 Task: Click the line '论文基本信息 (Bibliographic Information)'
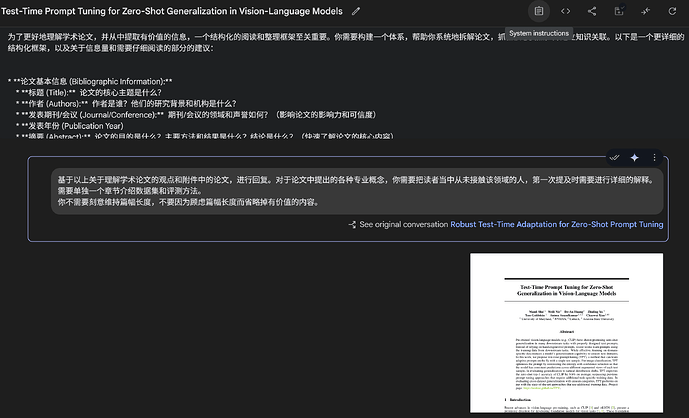coord(90,81)
